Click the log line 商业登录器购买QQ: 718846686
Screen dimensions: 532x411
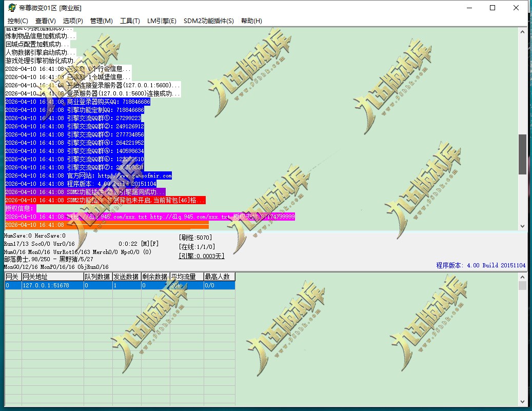tap(77, 102)
